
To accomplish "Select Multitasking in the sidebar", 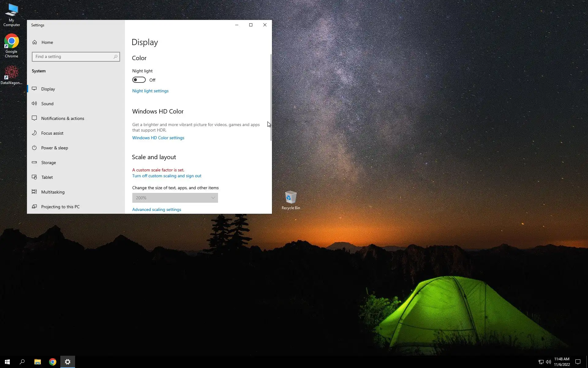I will tap(53, 192).
